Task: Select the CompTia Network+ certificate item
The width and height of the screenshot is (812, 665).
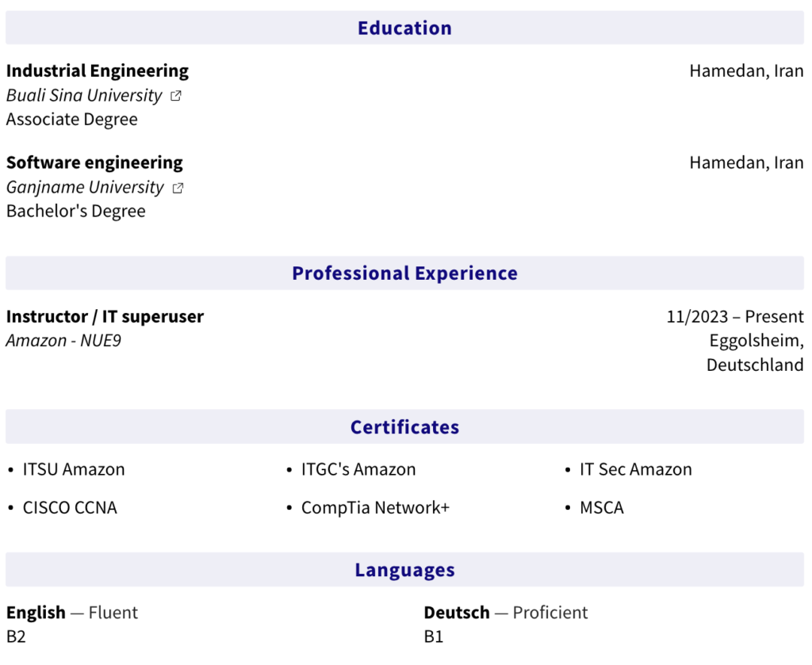Action: pyautogui.click(x=375, y=508)
